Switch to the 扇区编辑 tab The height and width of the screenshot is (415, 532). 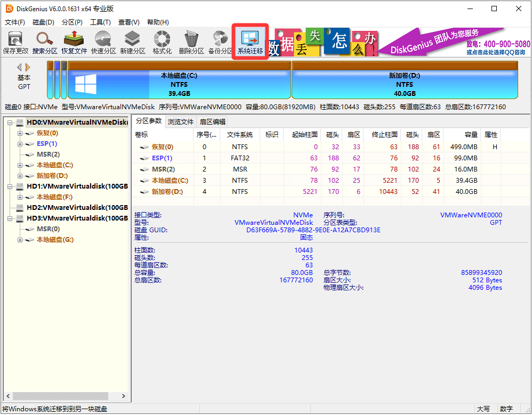click(x=212, y=121)
